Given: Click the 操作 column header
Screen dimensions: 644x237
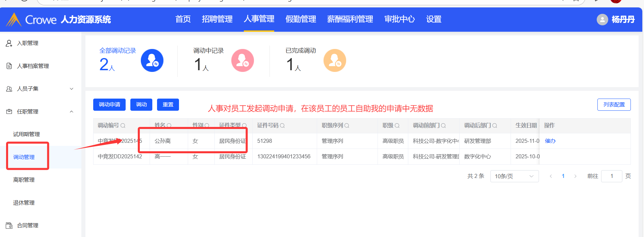Looking at the screenshot, I should (x=549, y=126).
